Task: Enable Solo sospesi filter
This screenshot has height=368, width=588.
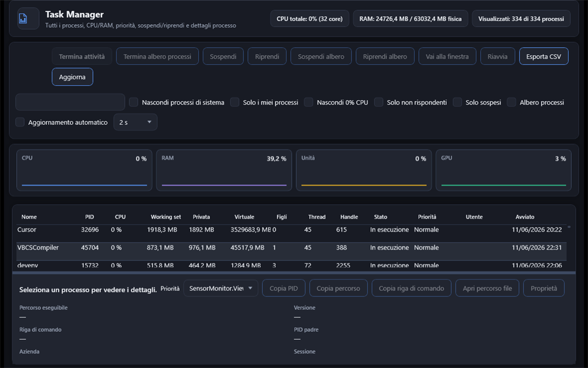Action: (458, 102)
